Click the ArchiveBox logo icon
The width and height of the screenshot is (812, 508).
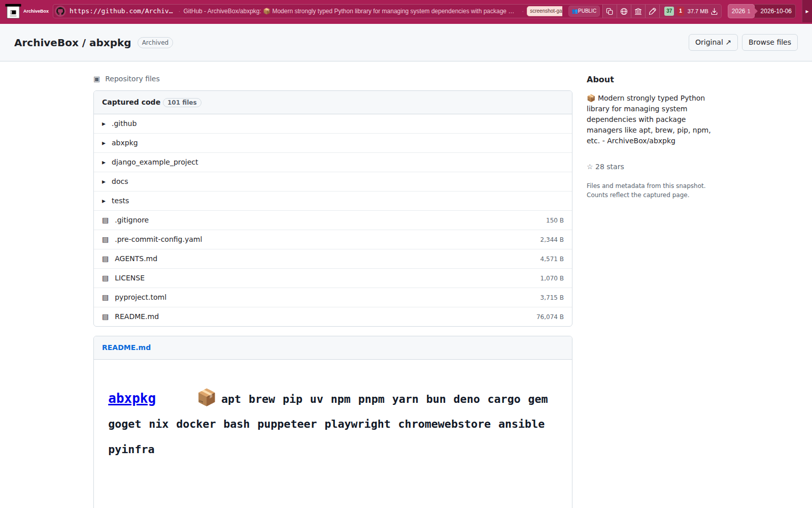[x=13, y=11]
